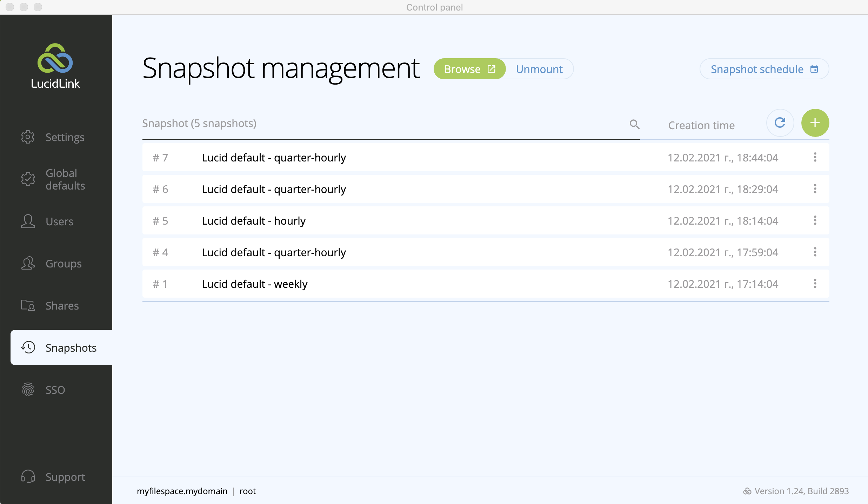Unmount the mounted snapshot
This screenshot has height=504, width=868.
(539, 69)
